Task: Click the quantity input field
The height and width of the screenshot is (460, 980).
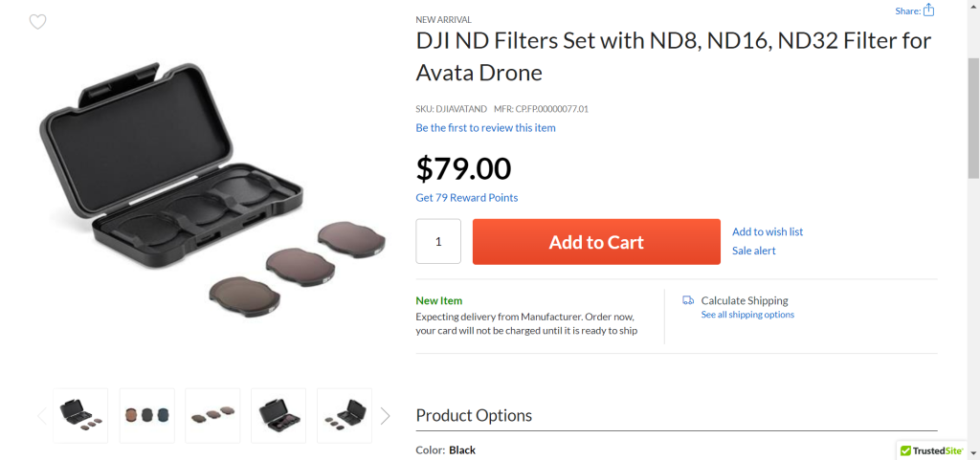Action: pyautogui.click(x=438, y=242)
